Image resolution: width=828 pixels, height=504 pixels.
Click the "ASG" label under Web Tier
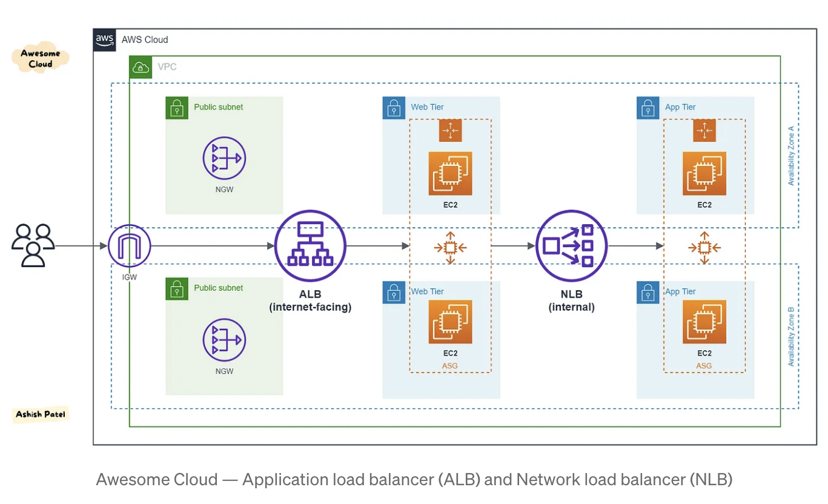pyautogui.click(x=450, y=366)
